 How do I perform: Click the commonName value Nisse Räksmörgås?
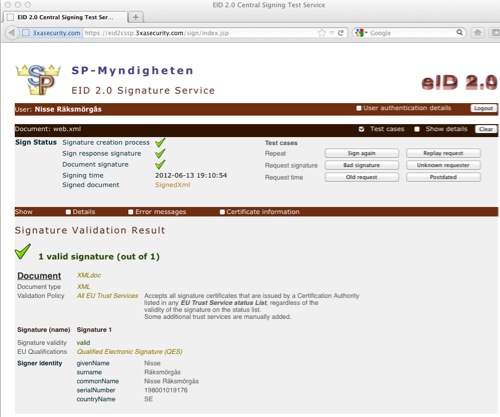[x=171, y=381]
